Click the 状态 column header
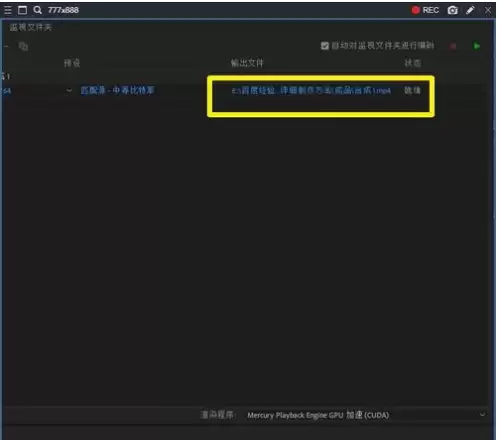This screenshot has width=500, height=440. [x=413, y=63]
